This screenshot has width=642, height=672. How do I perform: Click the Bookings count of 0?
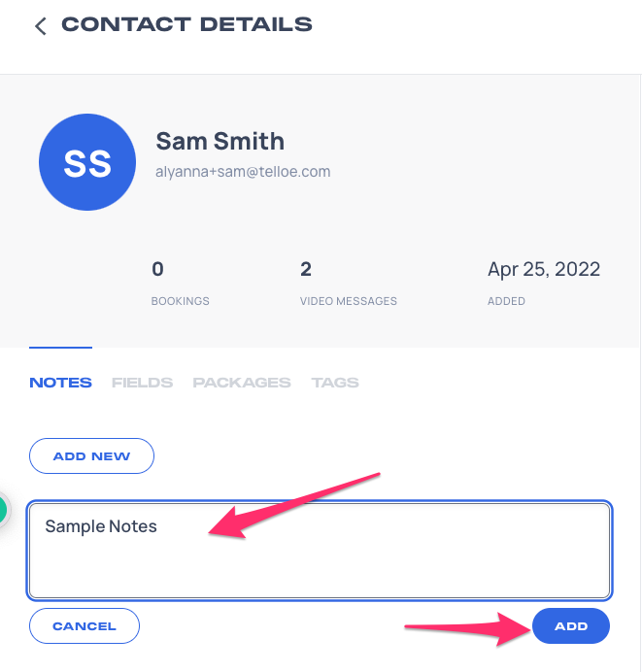157,269
